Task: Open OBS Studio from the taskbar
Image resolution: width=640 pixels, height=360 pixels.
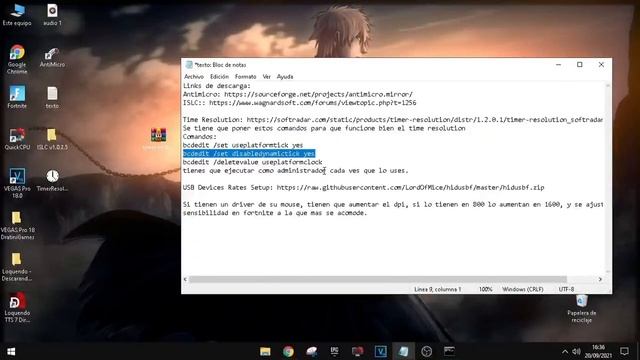Action: click(x=427, y=351)
